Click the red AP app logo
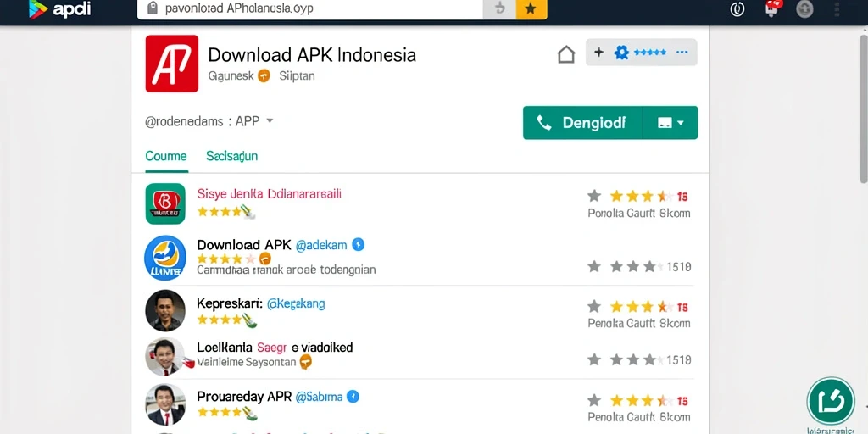Screen dimensions: 868x434 click(x=171, y=63)
